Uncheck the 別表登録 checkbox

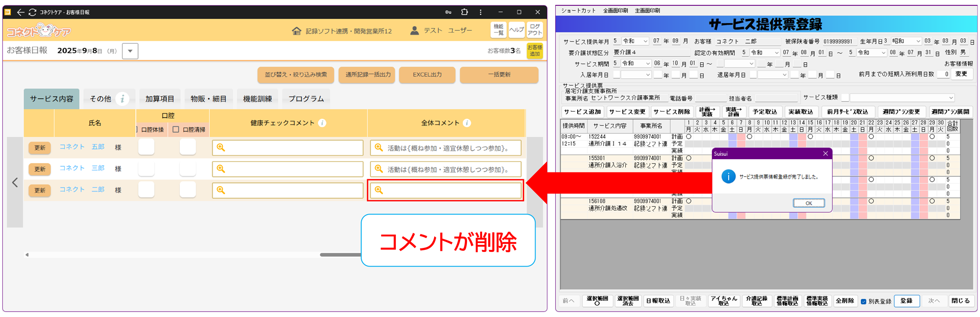tap(863, 301)
